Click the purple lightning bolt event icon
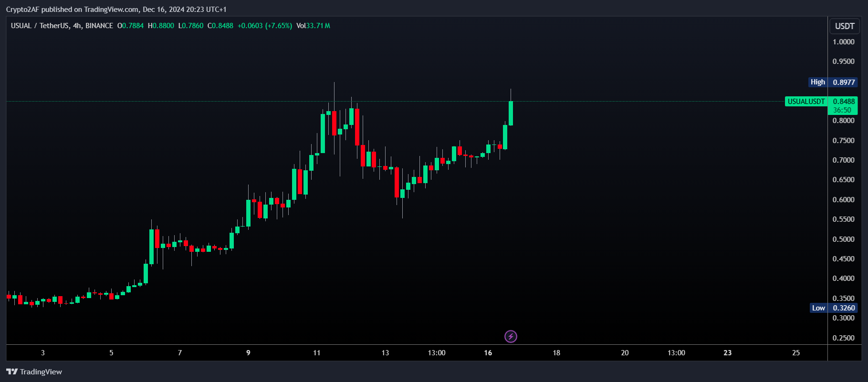Image resolution: width=868 pixels, height=382 pixels. coord(511,337)
